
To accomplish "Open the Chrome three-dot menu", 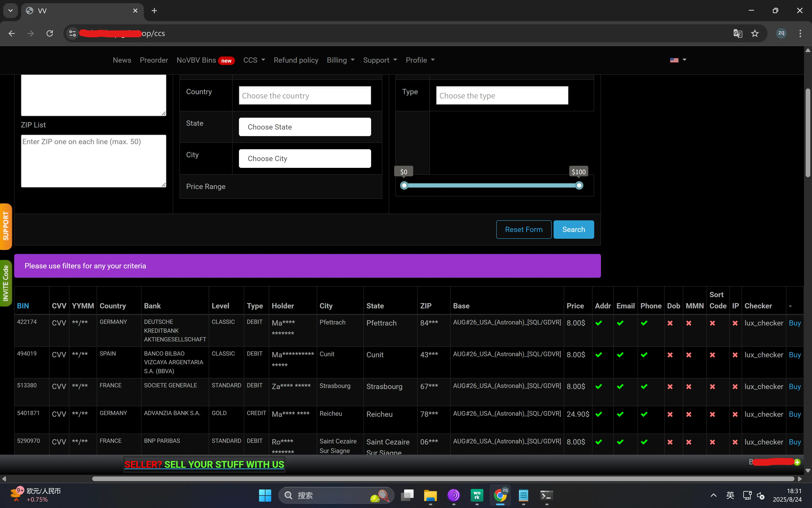I will point(800,33).
